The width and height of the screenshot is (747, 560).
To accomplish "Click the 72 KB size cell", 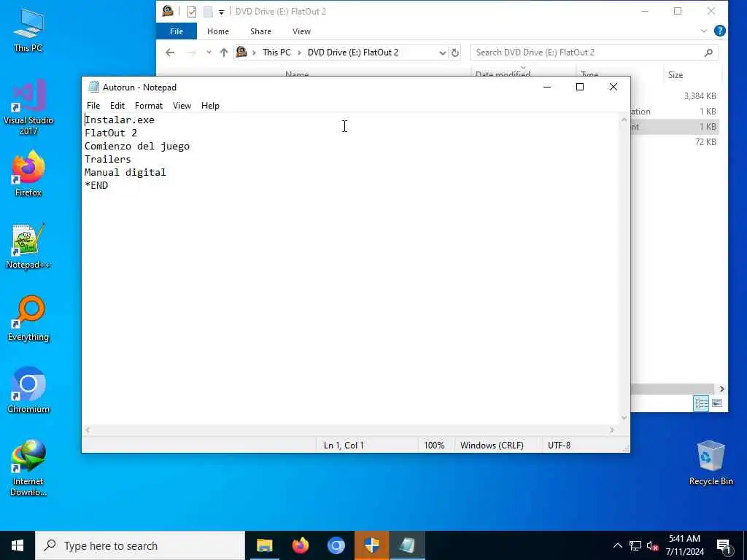I will pos(705,142).
